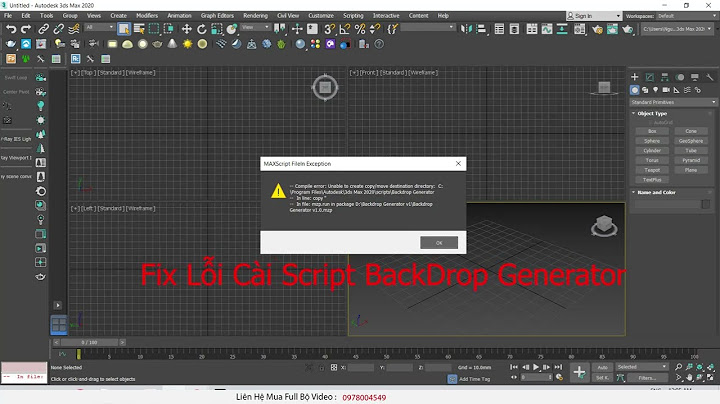The height and width of the screenshot is (404, 720).
Task: Click the object color swatch
Action: click(706, 204)
